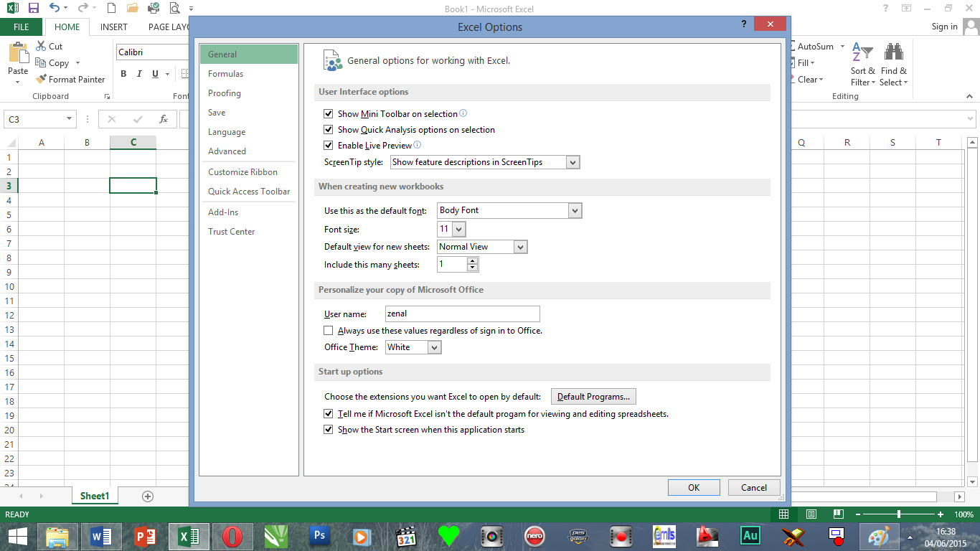Toggle Show Mini Toolbar on selection
Image resolution: width=980 pixels, height=551 pixels.
coord(329,114)
